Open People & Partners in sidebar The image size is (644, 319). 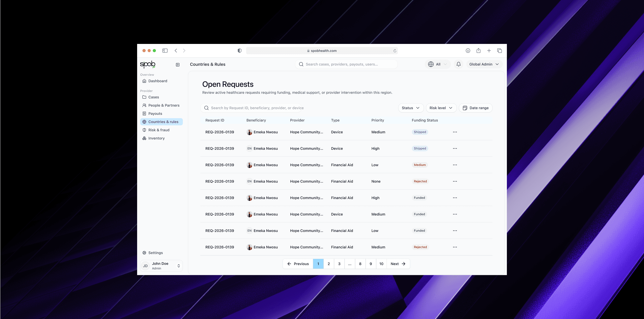coord(162,105)
